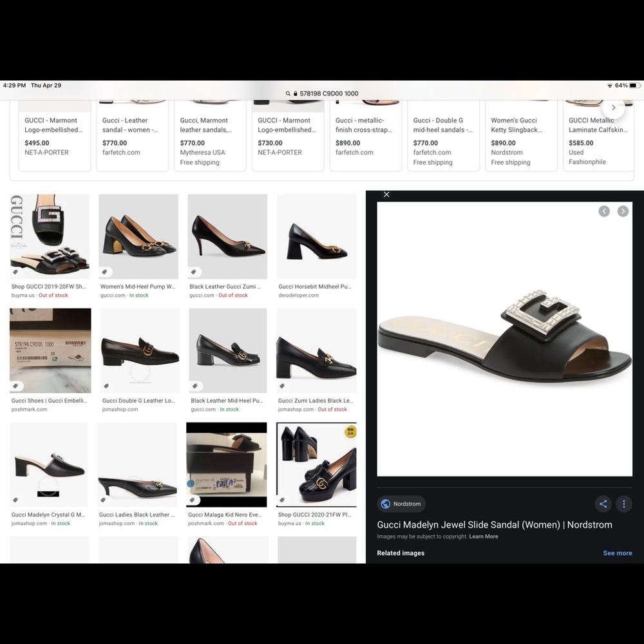Go to next image in preview

pos(623,211)
